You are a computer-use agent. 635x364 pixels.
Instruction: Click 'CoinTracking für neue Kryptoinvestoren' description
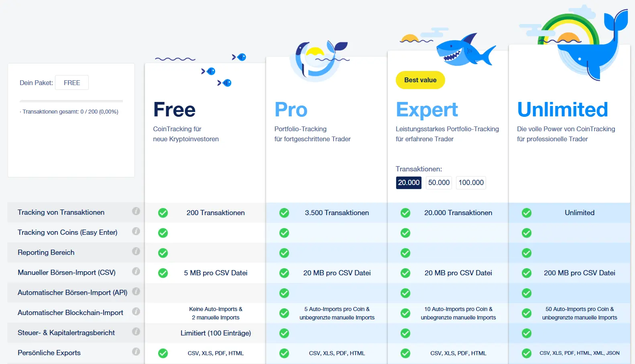pyautogui.click(x=186, y=134)
